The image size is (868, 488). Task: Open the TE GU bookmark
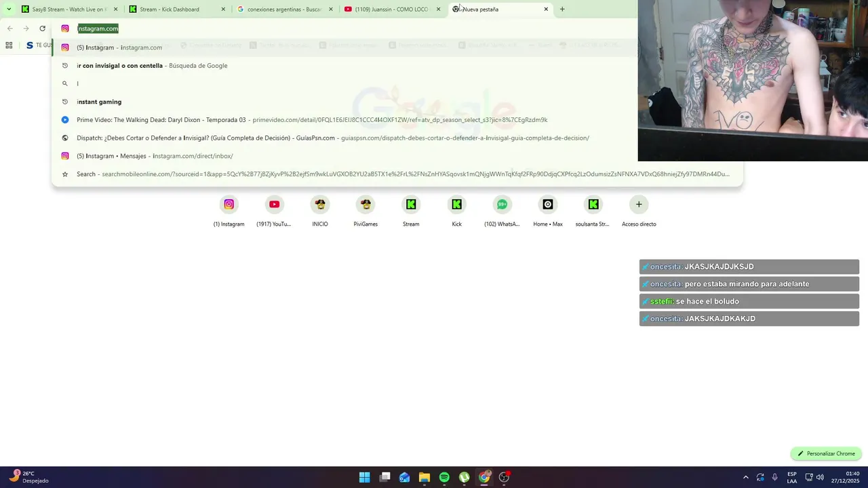coord(38,45)
